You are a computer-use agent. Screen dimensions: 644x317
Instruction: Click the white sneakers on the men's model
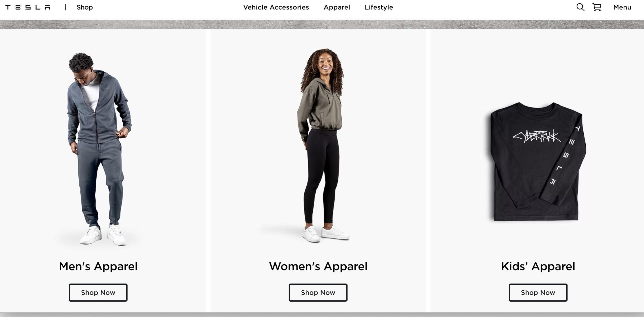103,235
